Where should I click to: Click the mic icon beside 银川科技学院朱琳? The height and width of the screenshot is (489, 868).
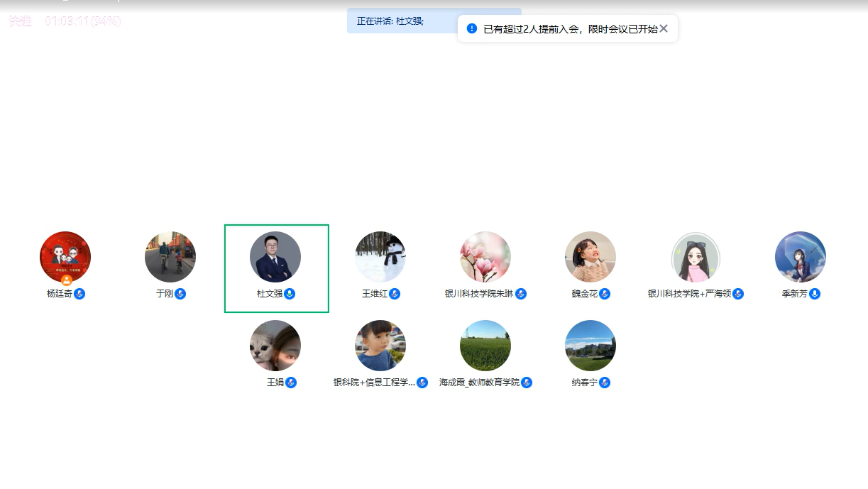coord(521,294)
